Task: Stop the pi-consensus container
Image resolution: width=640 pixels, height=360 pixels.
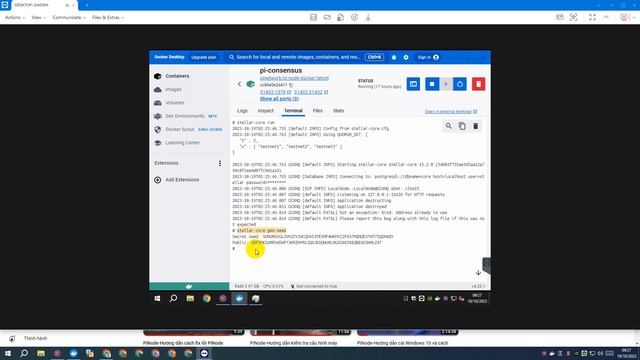Action: click(432, 84)
